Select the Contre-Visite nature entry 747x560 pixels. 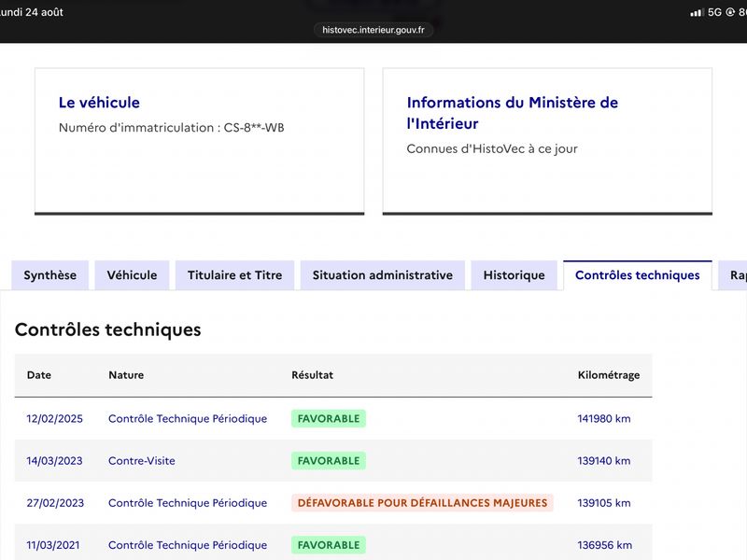point(142,460)
